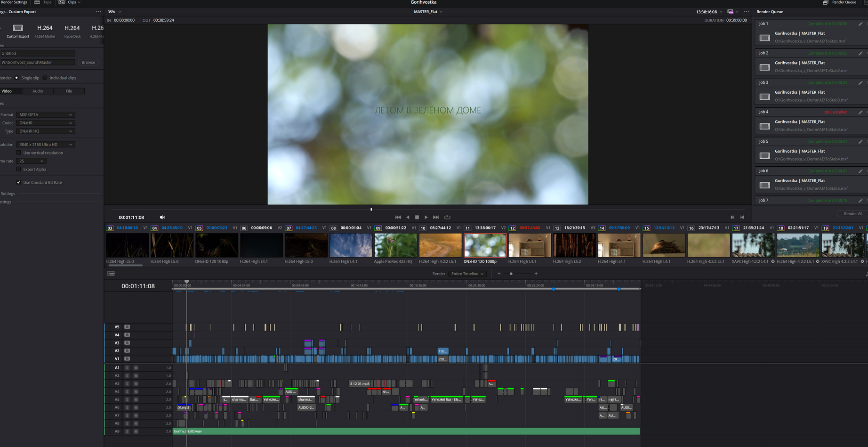This screenshot has height=447, width=868.
Task: Open Clips dropdown in top toolbar
Action: tap(69, 2)
